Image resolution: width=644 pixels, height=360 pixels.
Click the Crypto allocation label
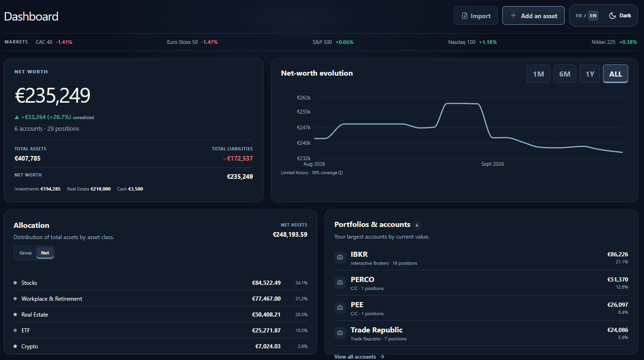pos(30,346)
